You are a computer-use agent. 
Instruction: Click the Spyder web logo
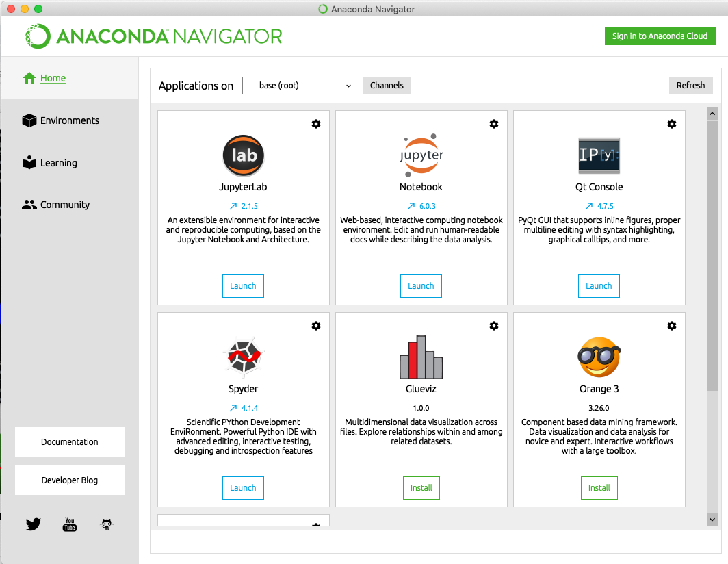[x=244, y=357]
